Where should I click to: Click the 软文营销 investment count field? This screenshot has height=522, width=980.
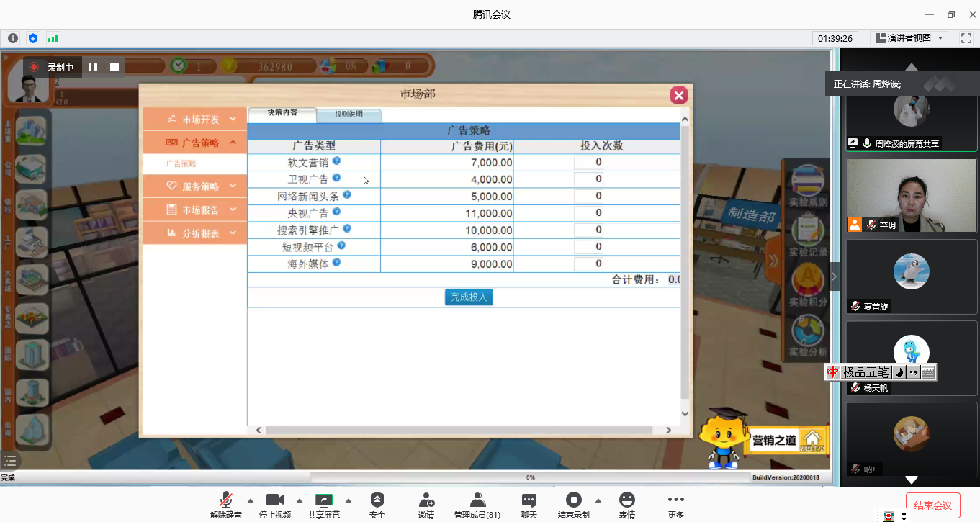(x=588, y=163)
